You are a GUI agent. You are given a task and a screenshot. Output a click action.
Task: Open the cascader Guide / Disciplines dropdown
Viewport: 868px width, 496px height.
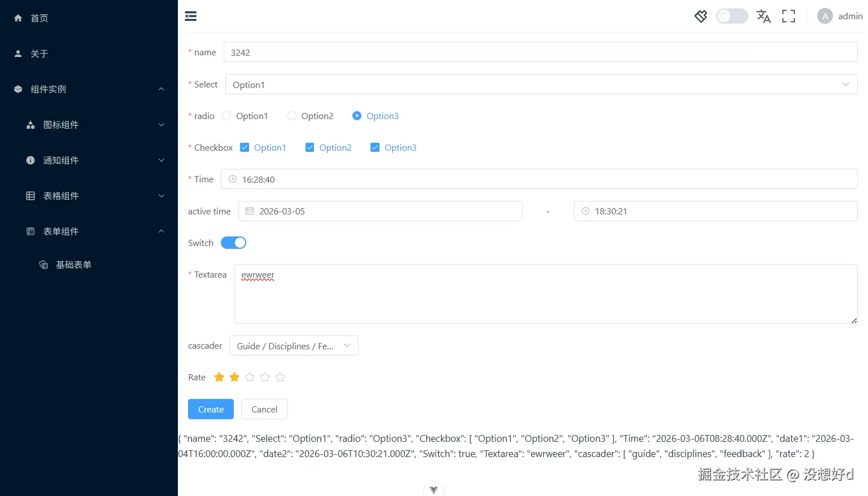294,346
